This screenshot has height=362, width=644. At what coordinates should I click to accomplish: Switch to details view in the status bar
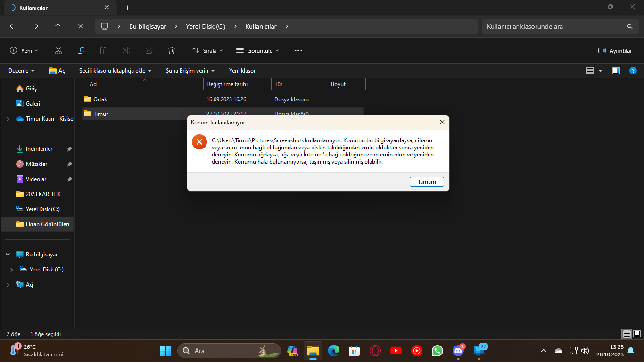point(627,334)
